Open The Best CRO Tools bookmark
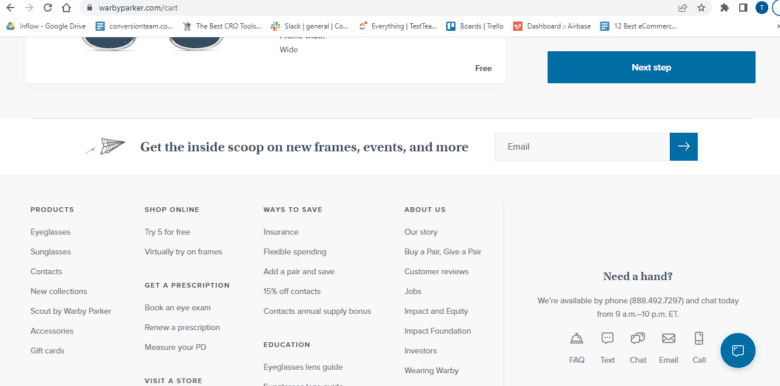 tap(222, 26)
